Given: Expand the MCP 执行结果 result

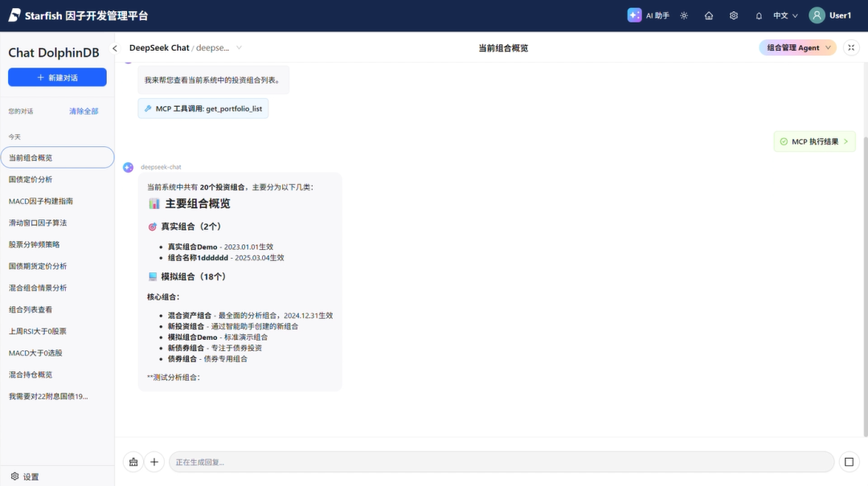Looking at the screenshot, I should pyautogui.click(x=814, y=141).
